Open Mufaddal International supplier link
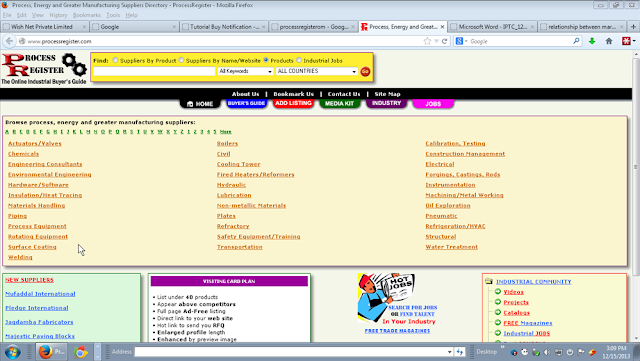 pyautogui.click(x=40, y=294)
